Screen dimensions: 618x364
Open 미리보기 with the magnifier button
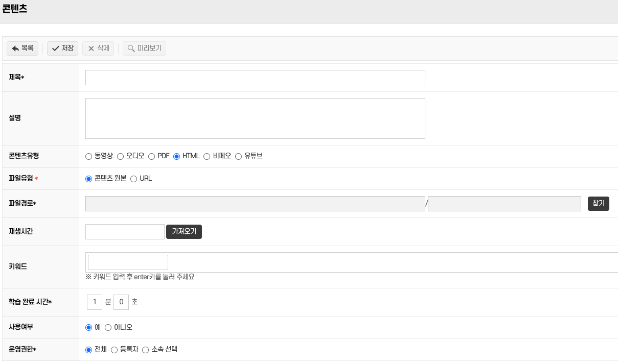coord(144,48)
